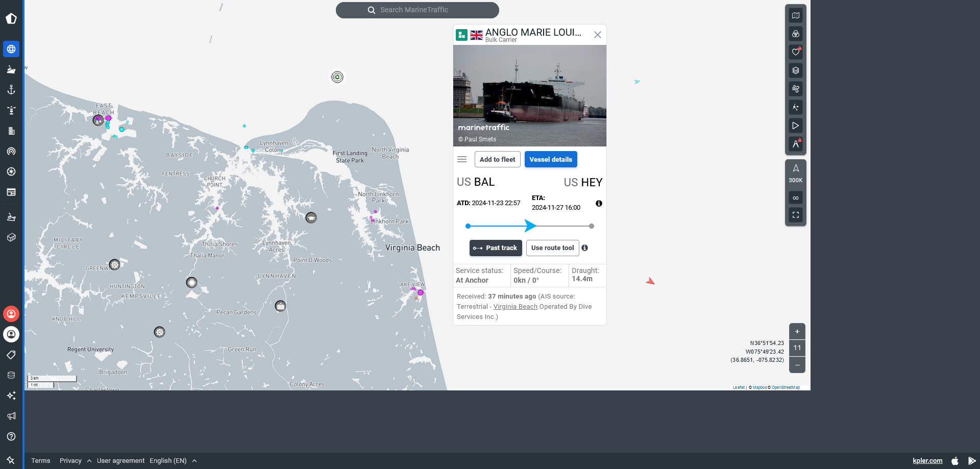Click the MarineTraffic logo icon
This screenshot has height=469, width=980.
coord(11,19)
